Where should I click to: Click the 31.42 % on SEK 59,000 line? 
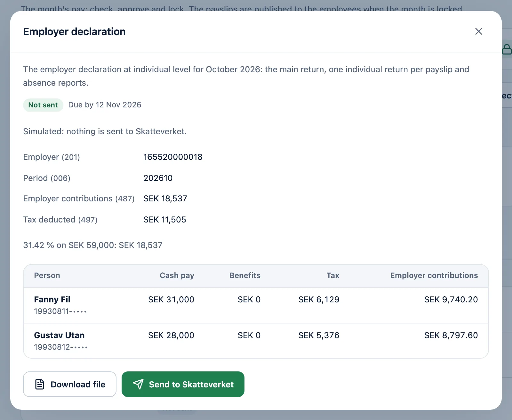(x=93, y=245)
